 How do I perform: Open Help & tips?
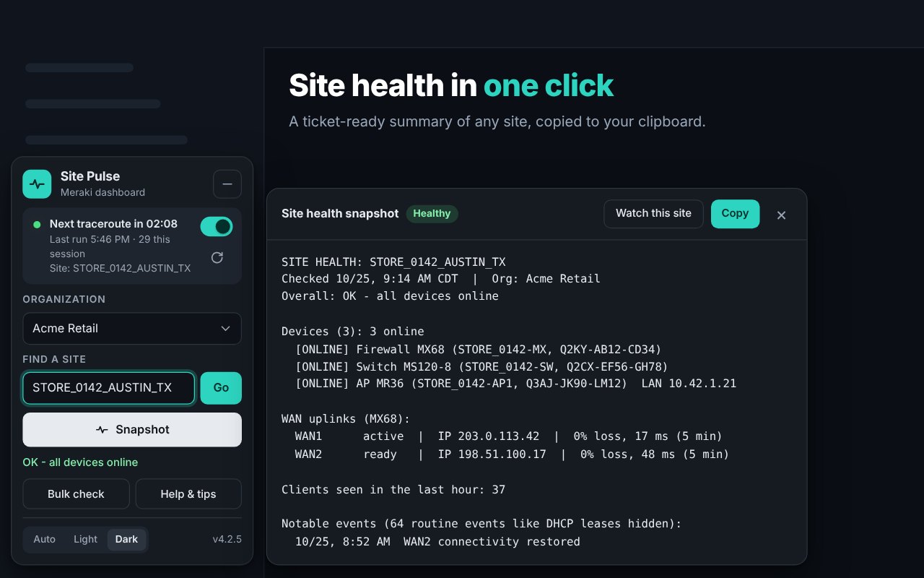pos(188,494)
